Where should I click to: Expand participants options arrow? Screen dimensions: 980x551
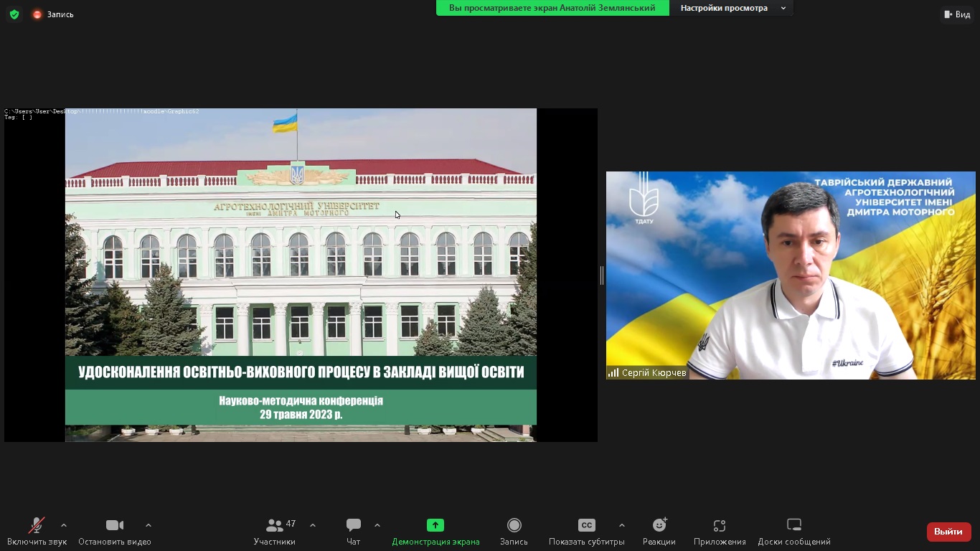coord(313,525)
